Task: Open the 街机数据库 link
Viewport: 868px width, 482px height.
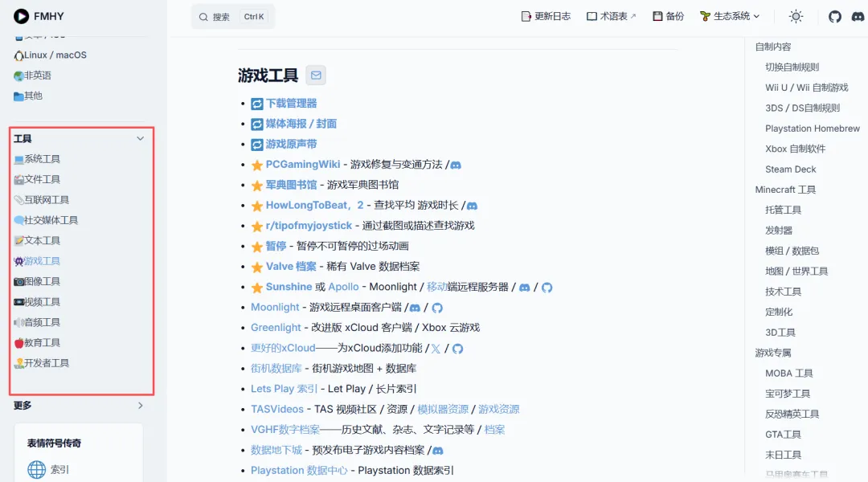Action: pyautogui.click(x=276, y=369)
